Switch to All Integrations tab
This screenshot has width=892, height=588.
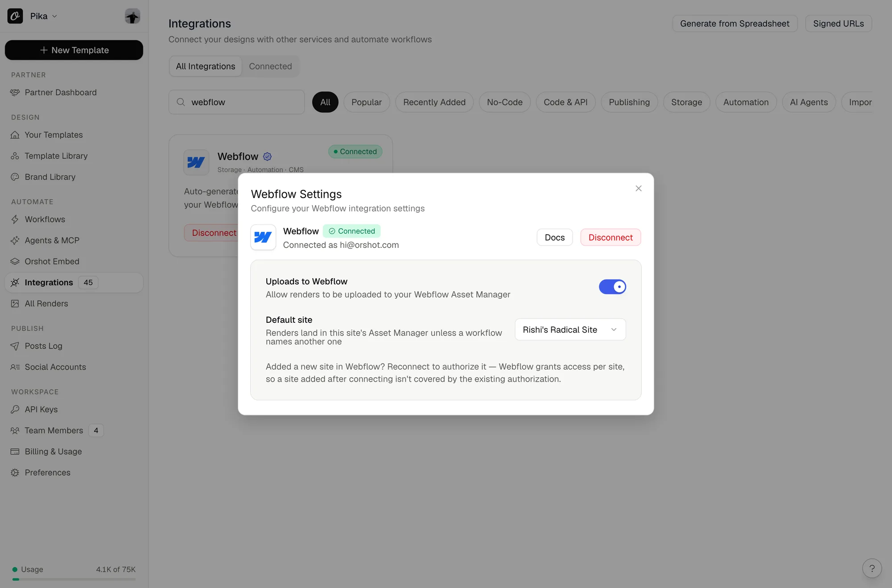[x=206, y=66]
